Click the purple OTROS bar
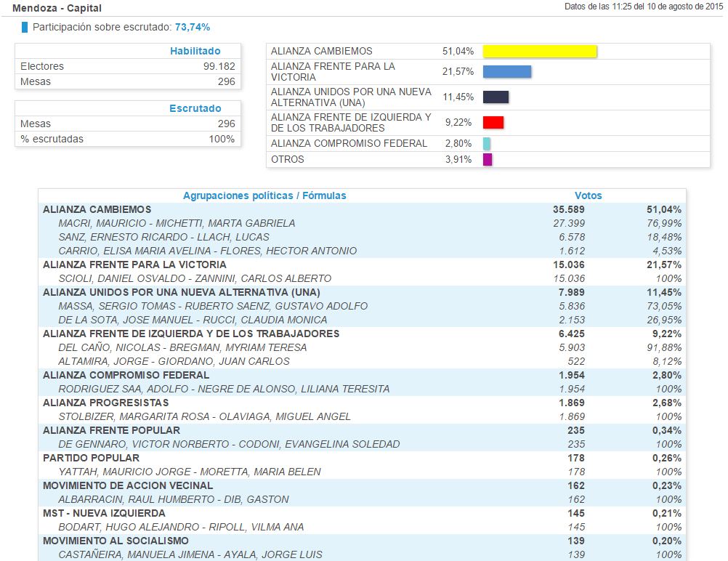This screenshot has width=728, height=561. click(x=488, y=159)
